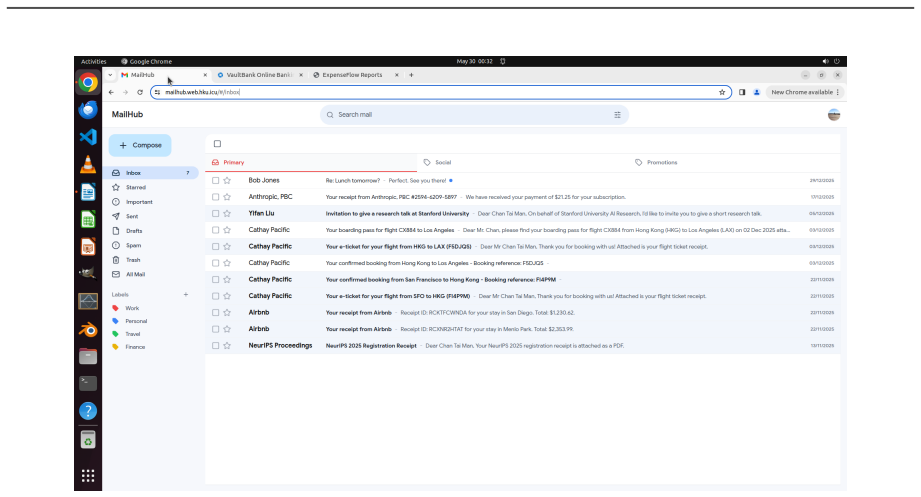
Task: Show all applications grid
Action: [88, 475]
